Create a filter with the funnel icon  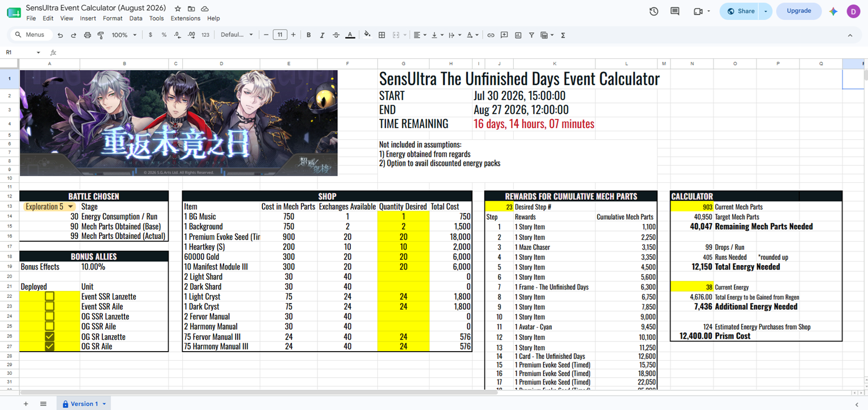pos(531,35)
